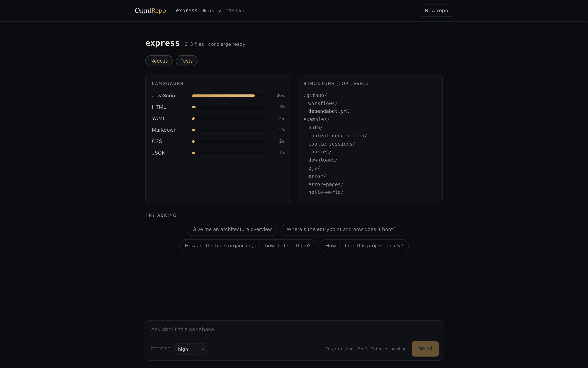588x368 pixels.
Task: Click the Send button
Action: (x=425, y=349)
